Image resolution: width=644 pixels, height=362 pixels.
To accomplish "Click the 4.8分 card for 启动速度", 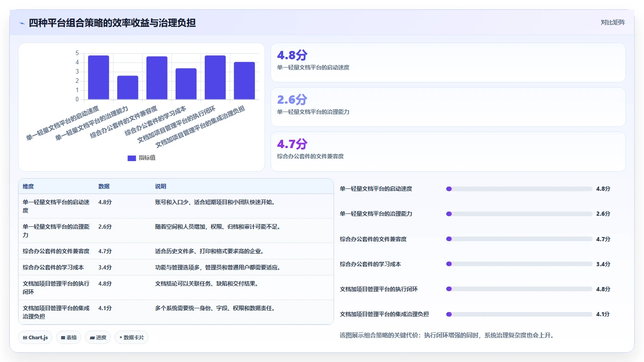I will [448, 62].
